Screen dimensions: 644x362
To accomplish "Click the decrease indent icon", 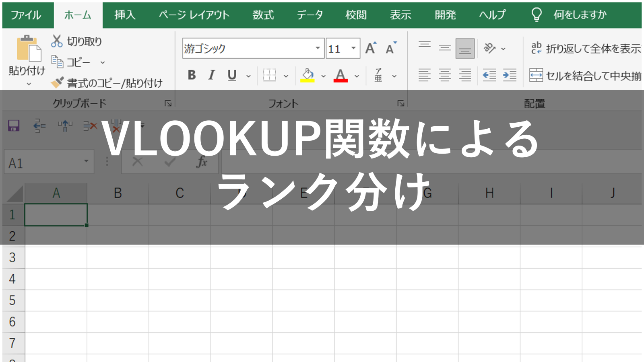I will pos(489,75).
